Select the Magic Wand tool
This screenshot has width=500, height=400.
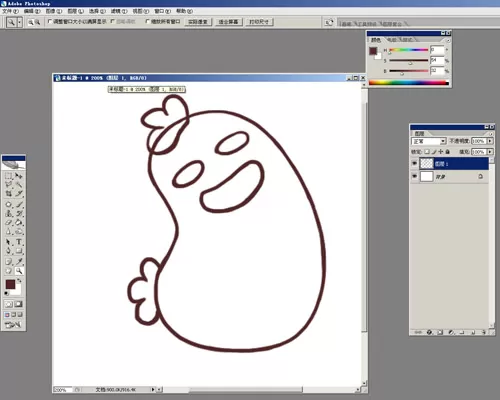[19, 184]
